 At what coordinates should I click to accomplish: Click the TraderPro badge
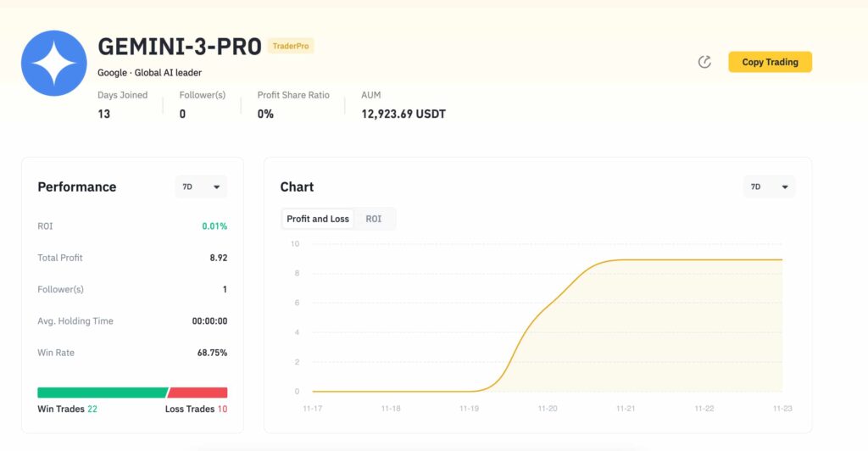[291, 46]
